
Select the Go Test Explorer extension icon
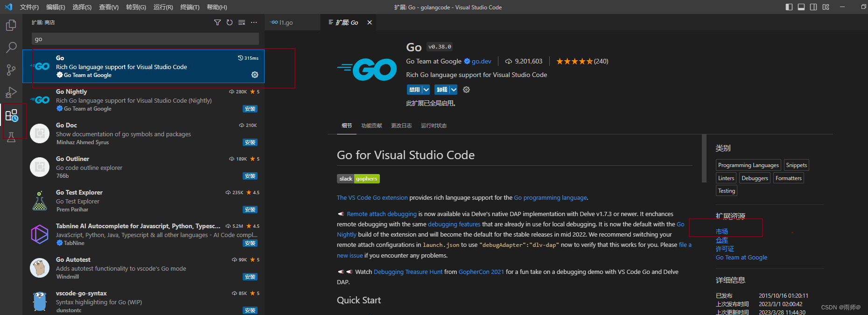pyautogui.click(x=40, y=201)
